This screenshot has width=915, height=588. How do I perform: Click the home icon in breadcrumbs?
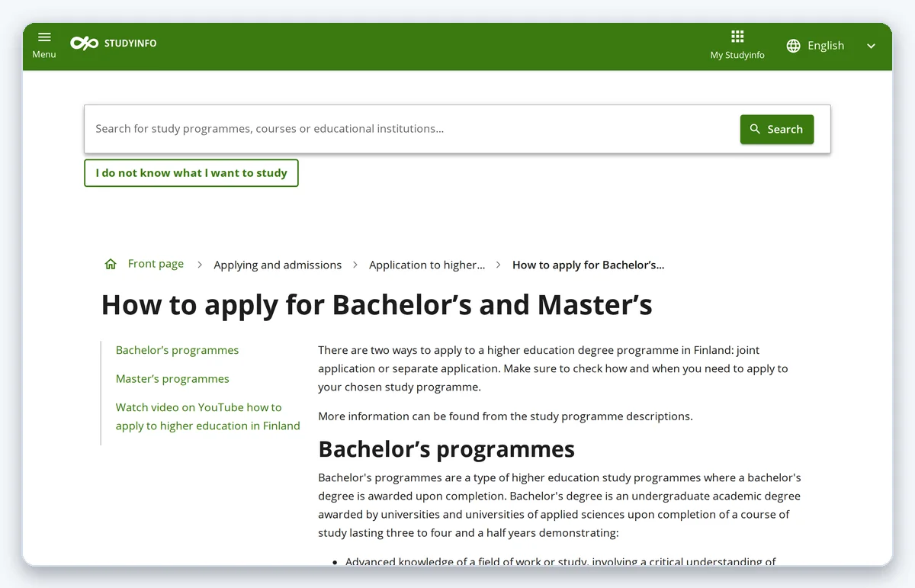point(111,264)
